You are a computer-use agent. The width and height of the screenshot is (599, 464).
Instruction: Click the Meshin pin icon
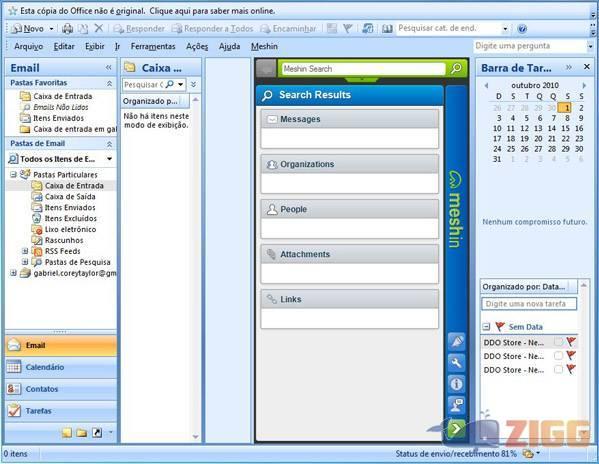click(457, 341)
